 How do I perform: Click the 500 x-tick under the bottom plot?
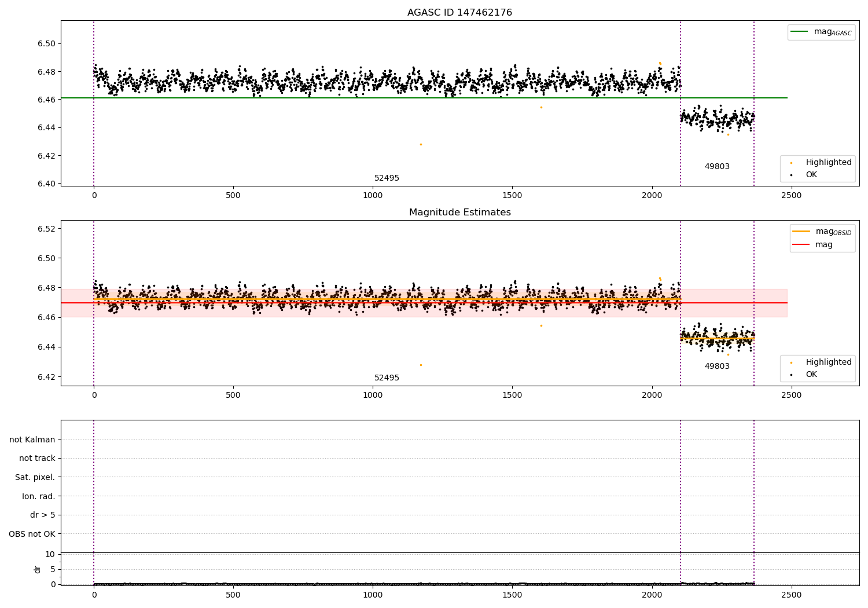[233, 595]
